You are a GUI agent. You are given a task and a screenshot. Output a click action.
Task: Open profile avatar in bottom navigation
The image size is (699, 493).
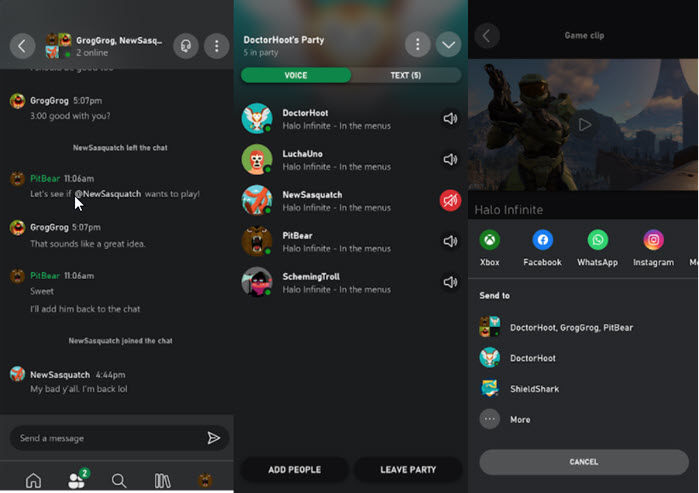point(205,480)
